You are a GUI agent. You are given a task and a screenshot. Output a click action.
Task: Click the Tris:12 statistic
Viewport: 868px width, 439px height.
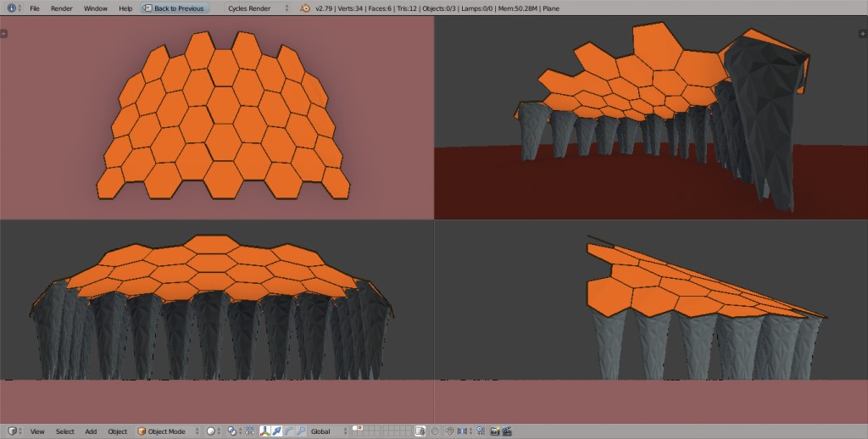[407, 8]
